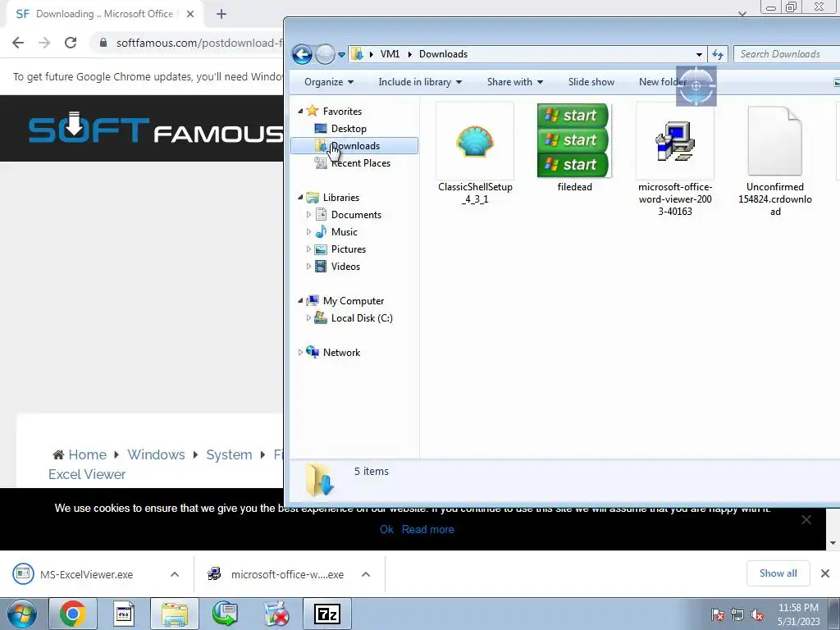Close the Chrome downloads bar

pos(825,573)
